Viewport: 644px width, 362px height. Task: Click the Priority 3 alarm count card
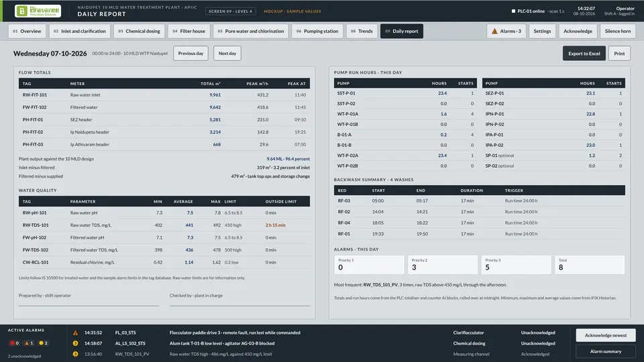(517, 265)
